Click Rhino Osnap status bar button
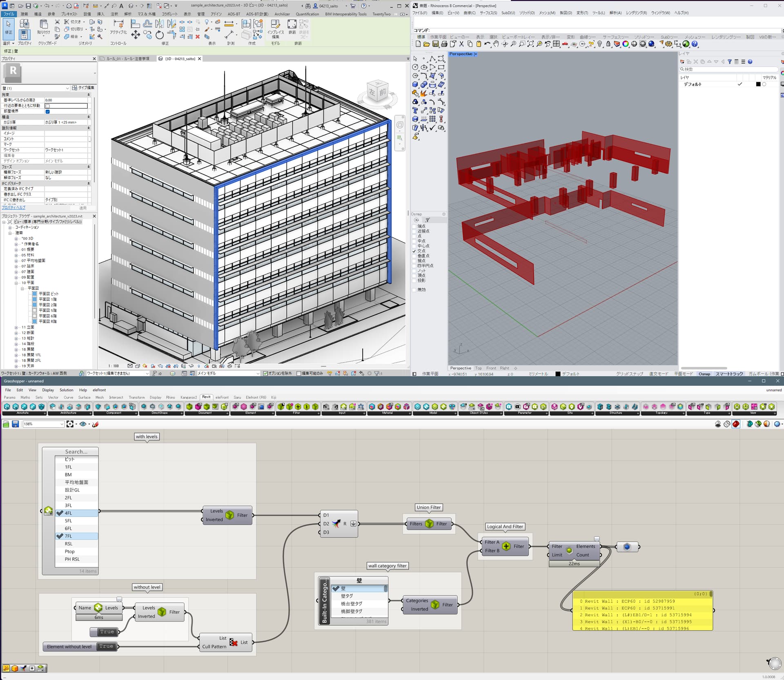784x680 pixels. click(704, 373)
